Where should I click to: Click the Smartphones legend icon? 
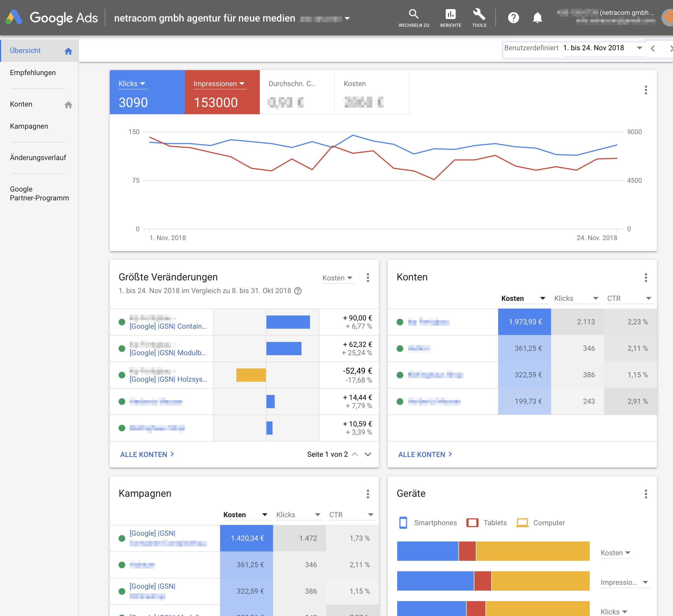point(403,523)
